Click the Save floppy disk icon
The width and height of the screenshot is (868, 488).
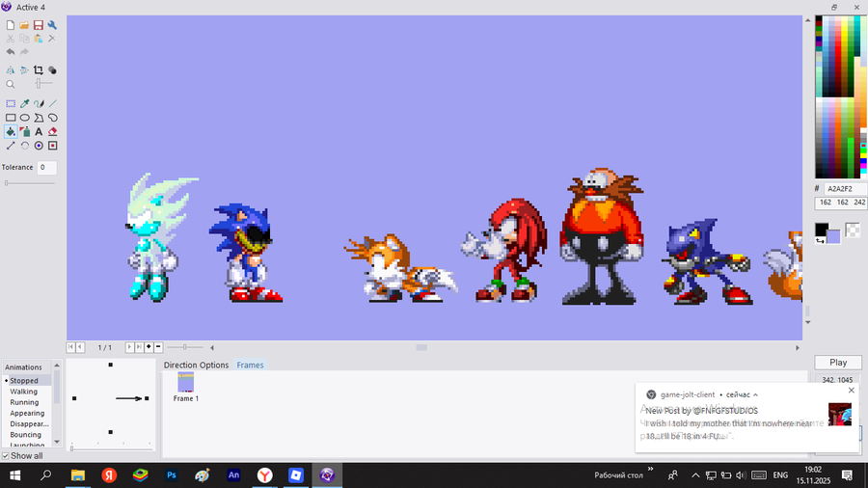tap(39, 25)
